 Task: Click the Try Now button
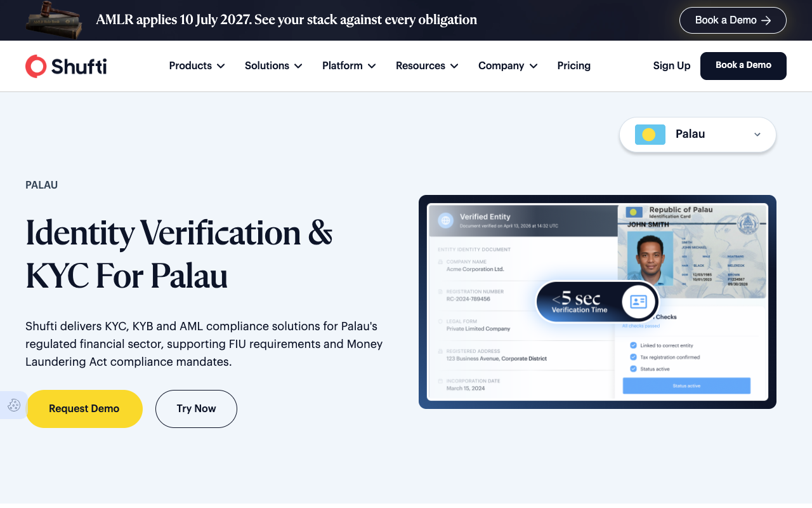coord(196,409)
